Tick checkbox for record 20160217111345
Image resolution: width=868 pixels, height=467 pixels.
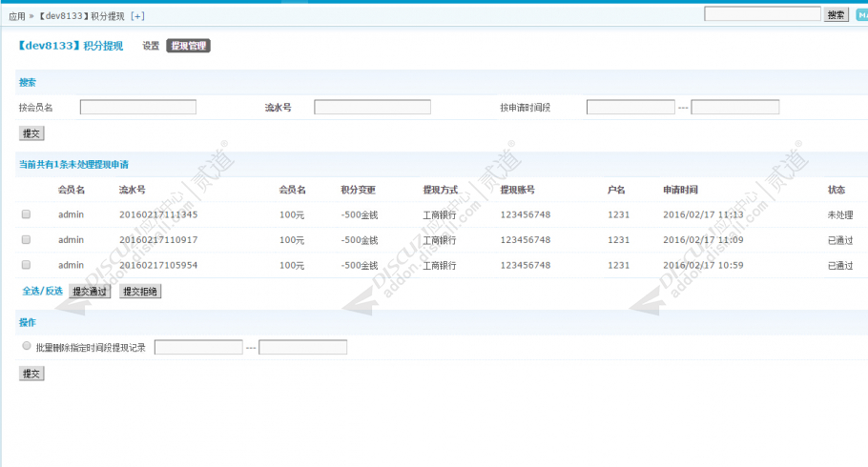(26, 214)
